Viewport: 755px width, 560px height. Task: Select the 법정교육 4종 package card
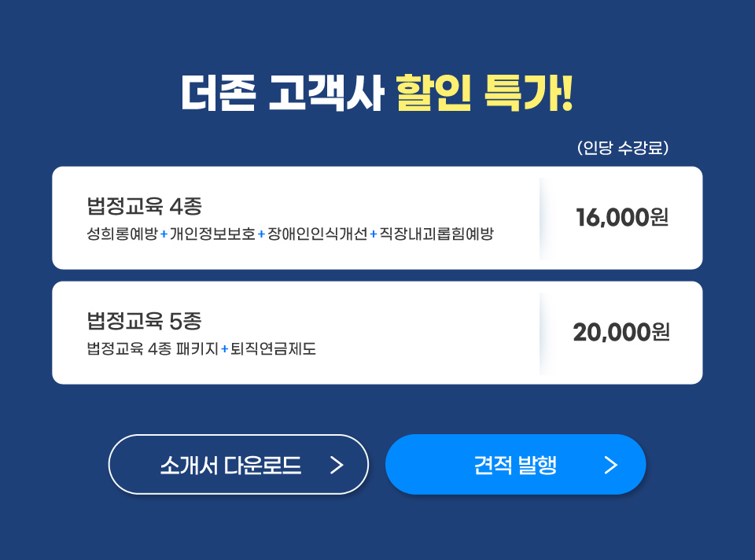click(x=377, y=218)
